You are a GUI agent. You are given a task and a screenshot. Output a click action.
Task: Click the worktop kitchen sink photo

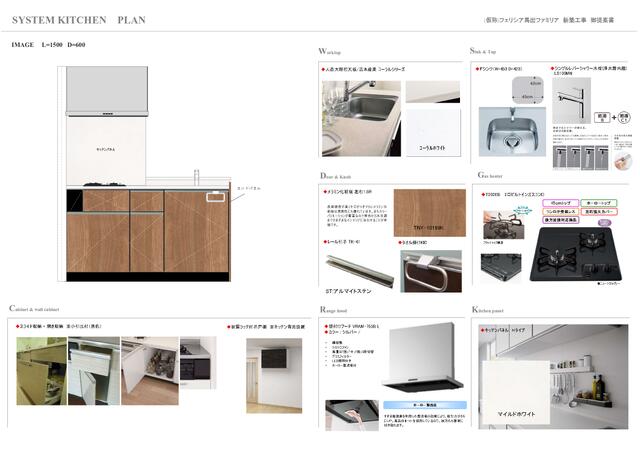click(361, 108)
